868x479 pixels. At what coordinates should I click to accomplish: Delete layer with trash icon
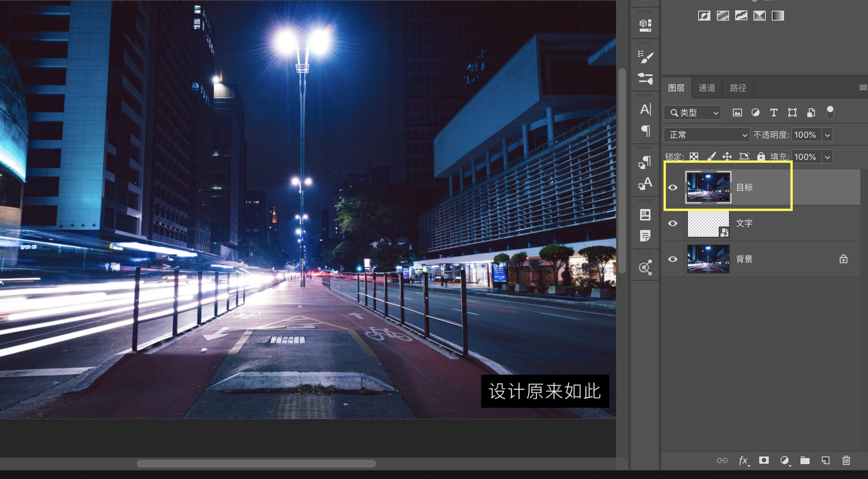846,460
